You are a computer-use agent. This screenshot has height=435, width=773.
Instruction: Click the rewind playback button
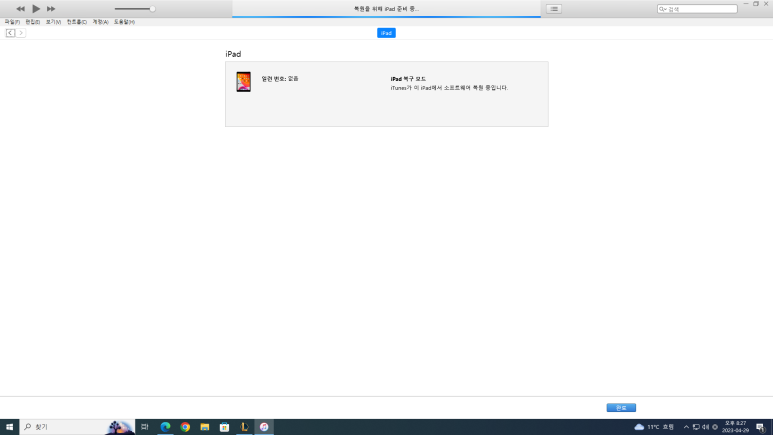tap(20, 9)
